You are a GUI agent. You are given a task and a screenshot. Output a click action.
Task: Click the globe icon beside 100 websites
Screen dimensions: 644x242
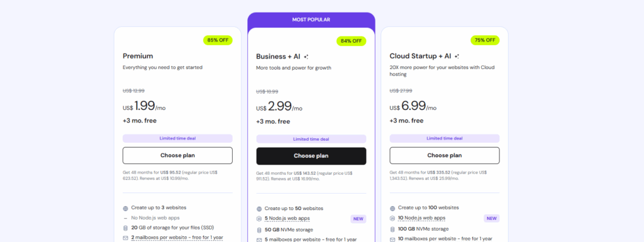392,208
